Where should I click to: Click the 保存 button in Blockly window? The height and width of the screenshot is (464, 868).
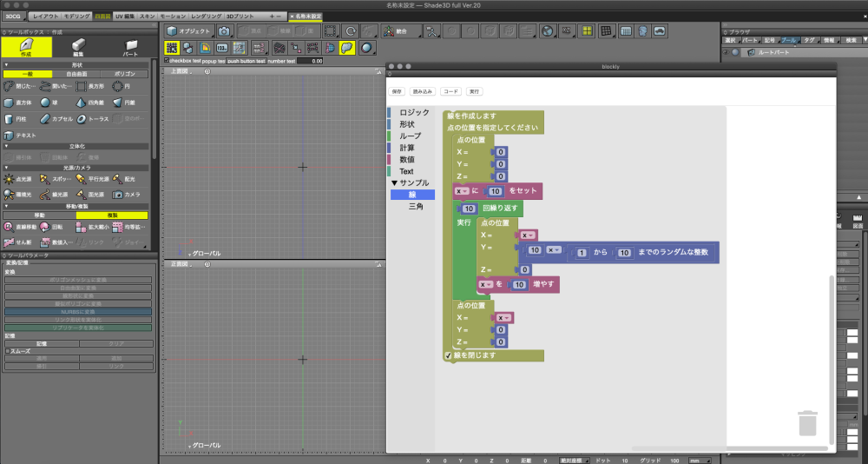(x=397, y=91)
